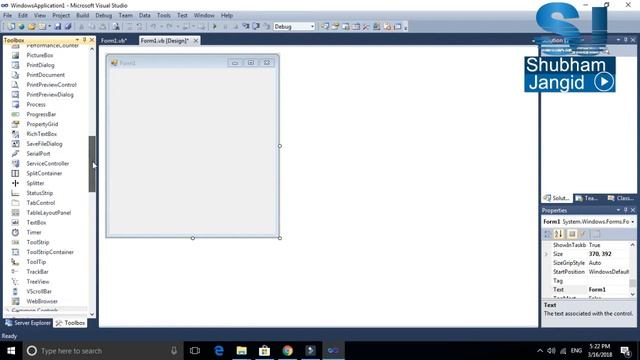Select the PrintDialog control icon
The height and width of the screenshot is (360, 640).
tap(16, 65)
